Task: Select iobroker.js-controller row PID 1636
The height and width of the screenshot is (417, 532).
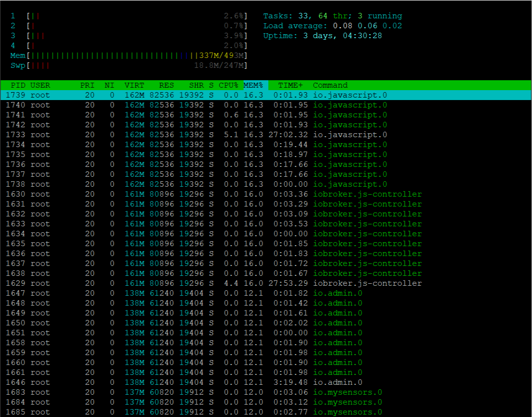Action: click(x=266, y=254)
